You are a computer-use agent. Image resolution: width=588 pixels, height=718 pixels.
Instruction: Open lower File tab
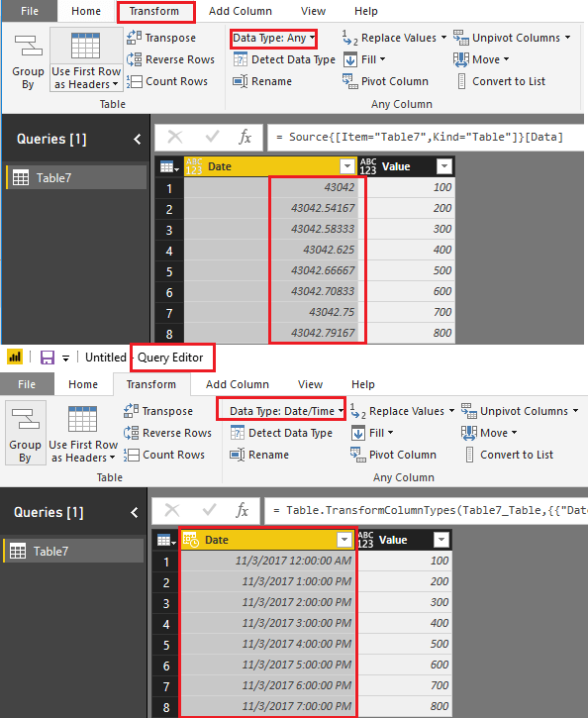pos(27,384)
